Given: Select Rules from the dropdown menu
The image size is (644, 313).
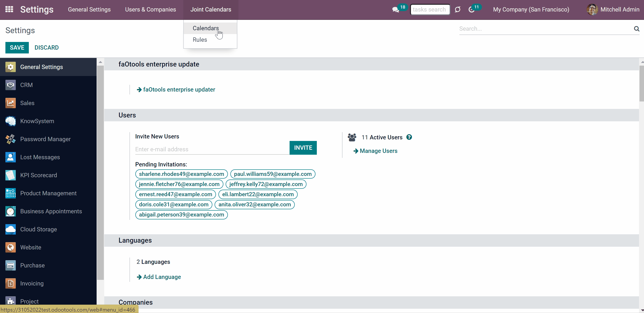Looking at the screenshot, I should [210, 39].
